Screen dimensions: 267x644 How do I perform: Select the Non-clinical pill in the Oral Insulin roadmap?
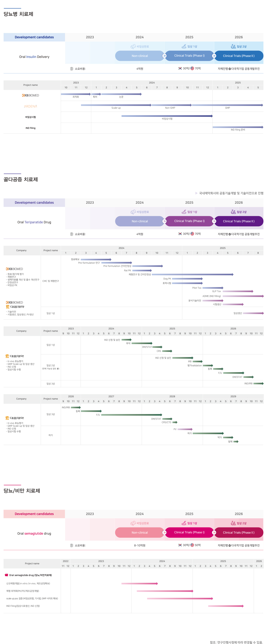[140, 56]
